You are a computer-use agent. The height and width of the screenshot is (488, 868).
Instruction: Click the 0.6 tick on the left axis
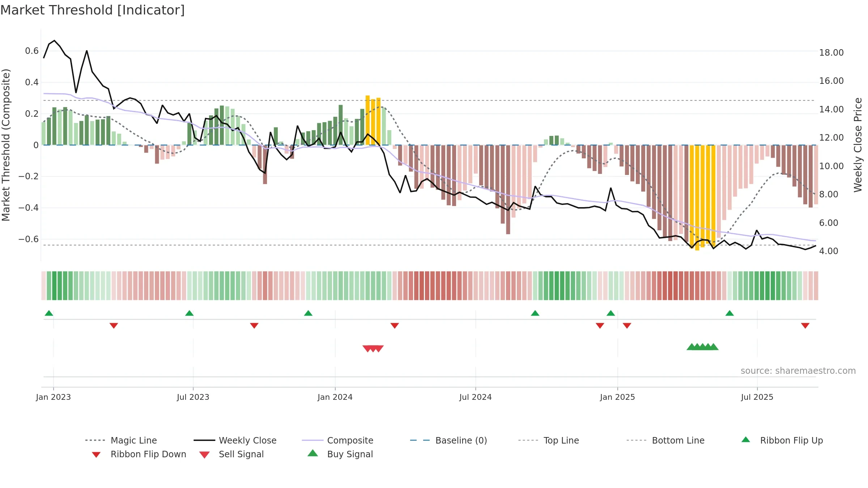32,51
